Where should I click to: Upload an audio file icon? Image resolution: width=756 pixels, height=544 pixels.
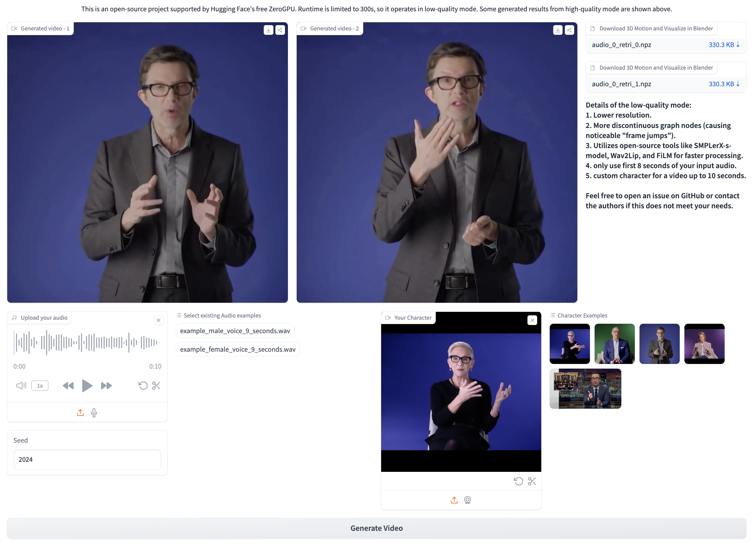[80, 413]
